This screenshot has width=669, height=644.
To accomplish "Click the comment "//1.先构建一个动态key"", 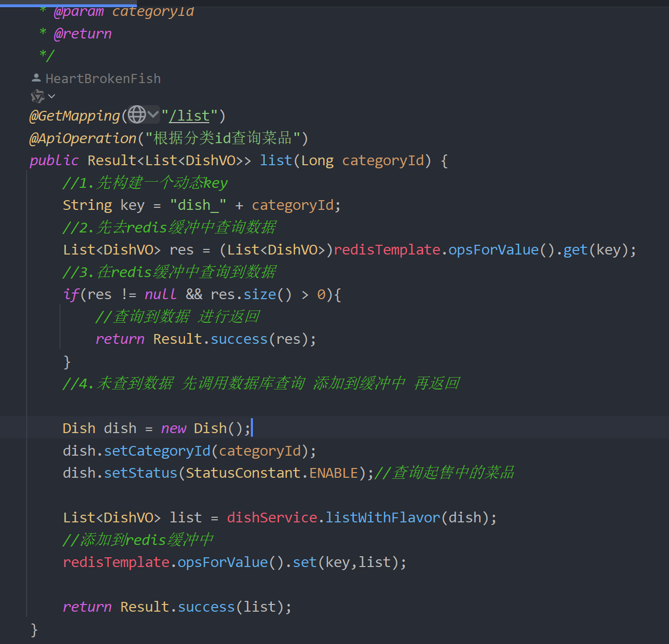I will click(x=145, y=183).
